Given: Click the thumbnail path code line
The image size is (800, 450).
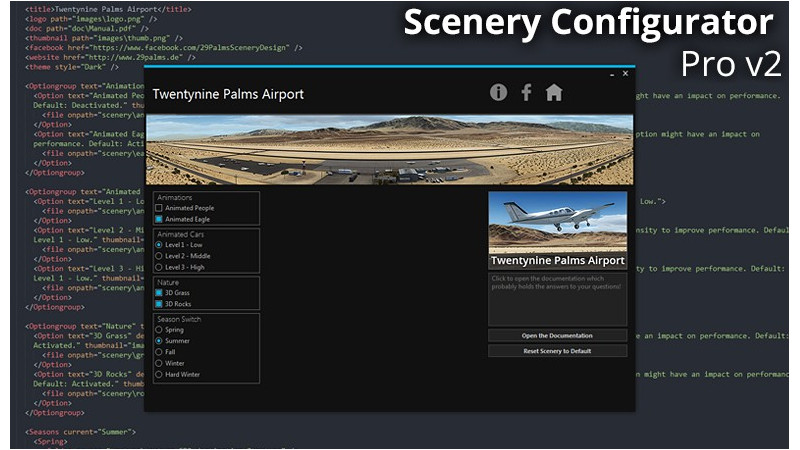Looking at the screenshot, I should tap(104, 38).
